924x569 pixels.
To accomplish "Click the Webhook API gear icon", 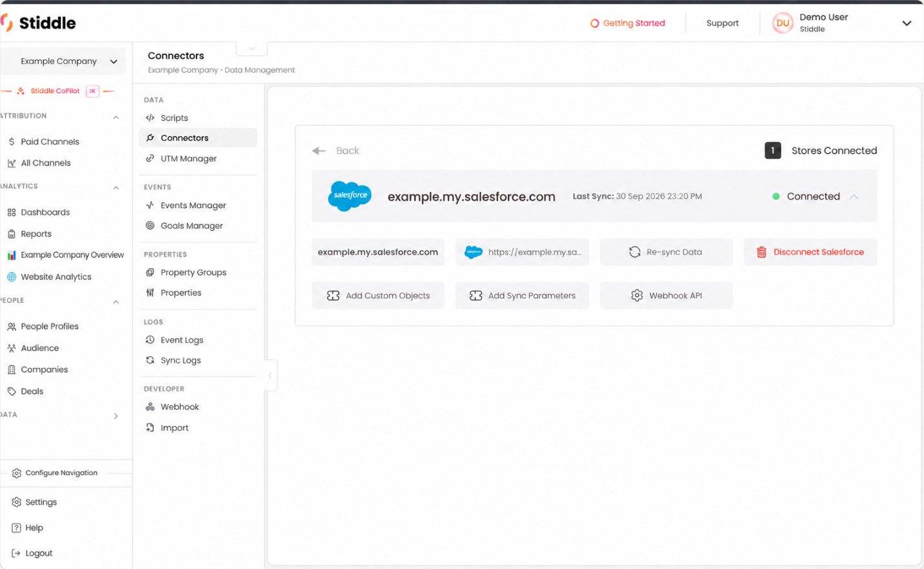I will click(x=637, y=295).
